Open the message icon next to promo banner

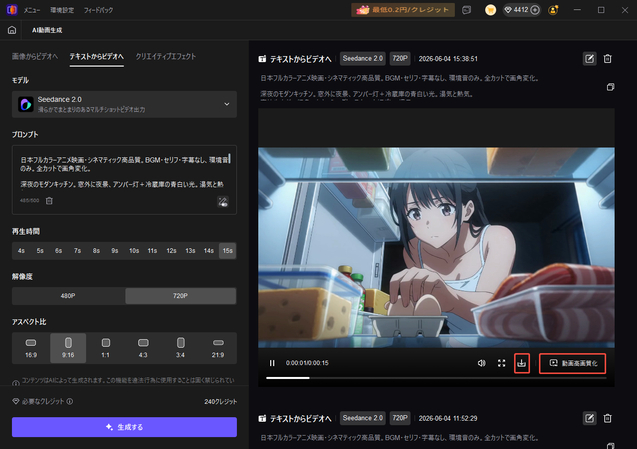click(466, 10)
